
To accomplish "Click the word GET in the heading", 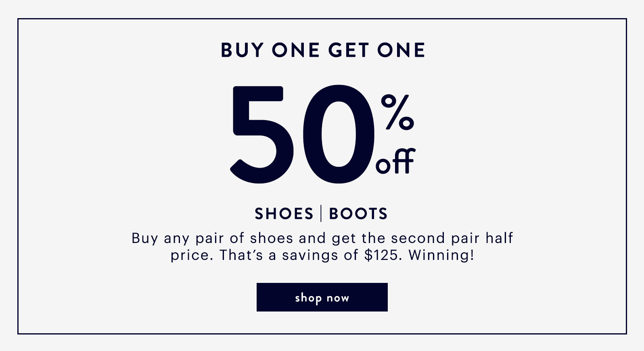I will click(x=349, y=50).
